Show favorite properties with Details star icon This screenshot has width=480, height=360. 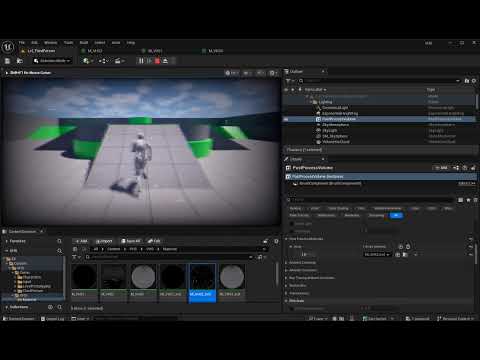468,200
